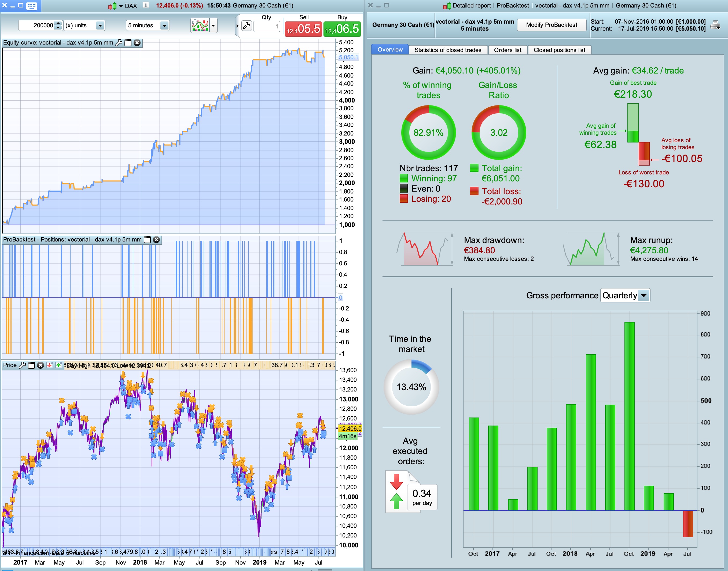Maximize the Equity curve panel
The image size is (728, 571).
pos(128,43)
